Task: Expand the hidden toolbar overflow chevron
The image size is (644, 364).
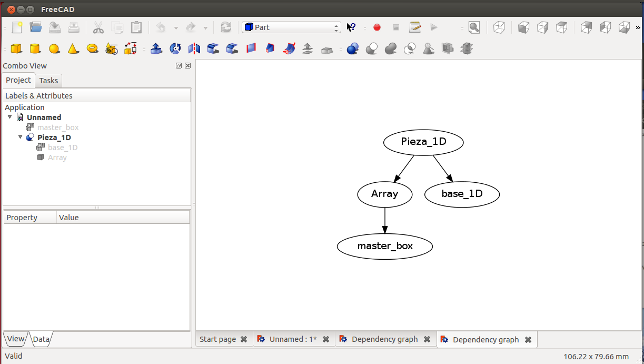Action: click(x=638, y=27)
